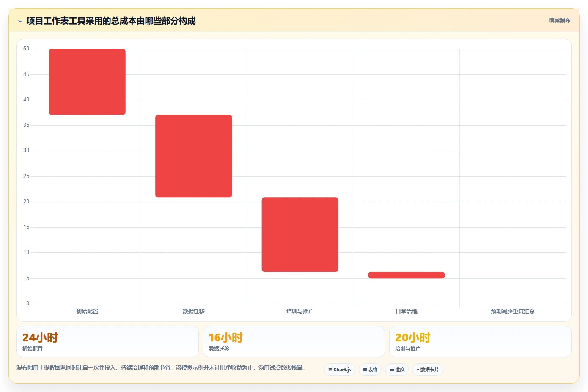The height and width of the screenshot is (392, 588).
Task: Click the 表格 tag chip
Action: tap(370, 370)
